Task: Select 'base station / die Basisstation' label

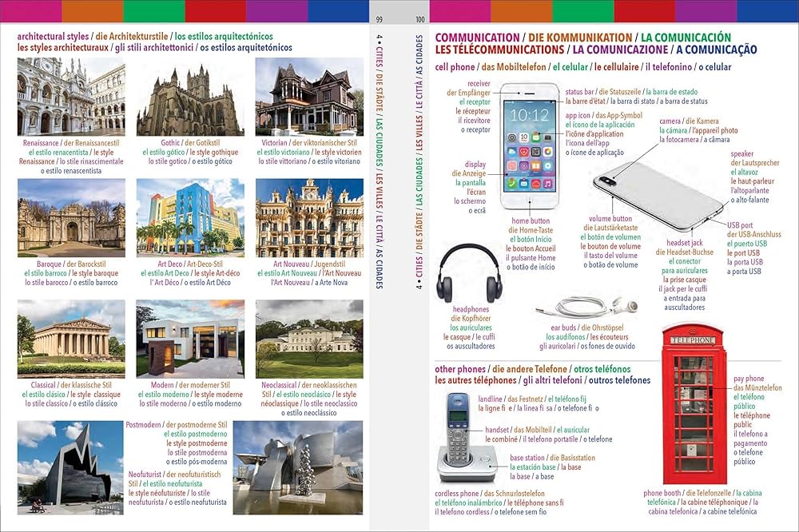Action: (552, 459)
